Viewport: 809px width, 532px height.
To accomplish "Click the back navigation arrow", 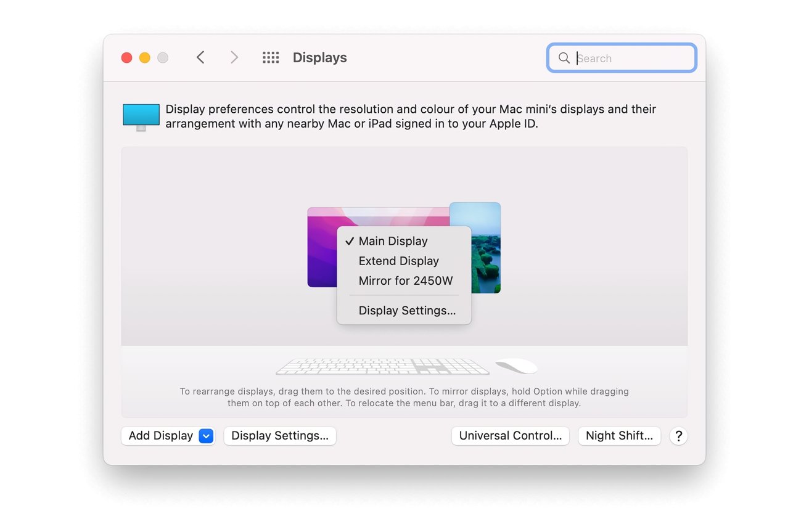I will coord(200,57).
